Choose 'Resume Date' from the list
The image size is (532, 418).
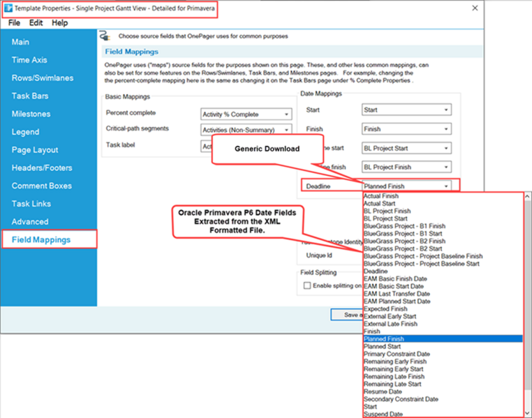pos(443,391)
